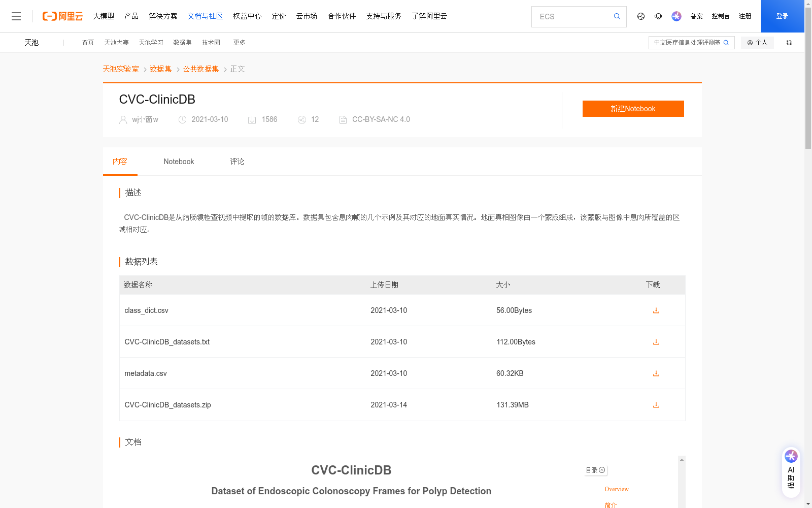Open 大模型 in top navigation
This screenshot has height=508, width=812.
coord(104,16)
